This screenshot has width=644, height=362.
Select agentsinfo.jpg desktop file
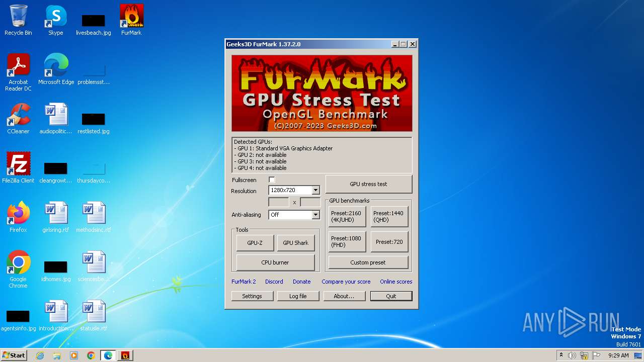(18, 320)
